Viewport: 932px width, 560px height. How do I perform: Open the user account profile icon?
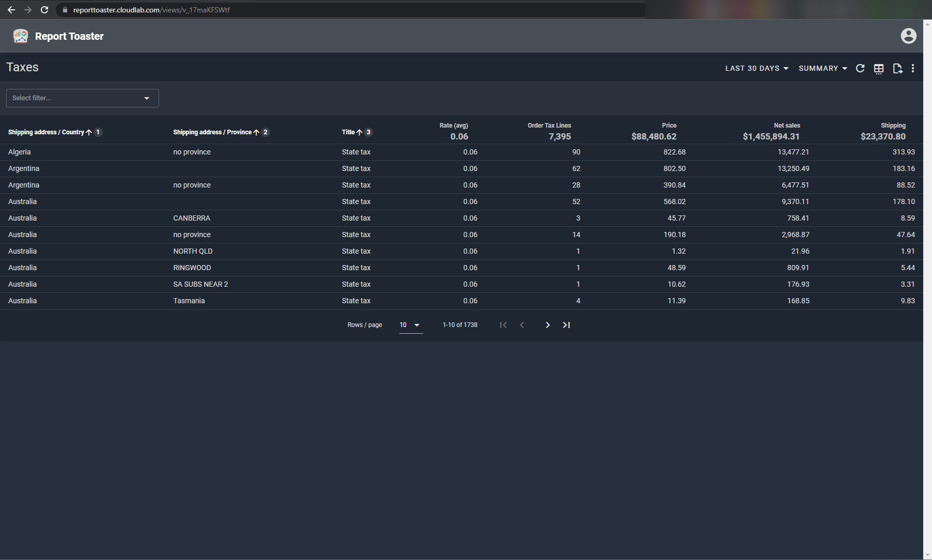tap(908, 36)
